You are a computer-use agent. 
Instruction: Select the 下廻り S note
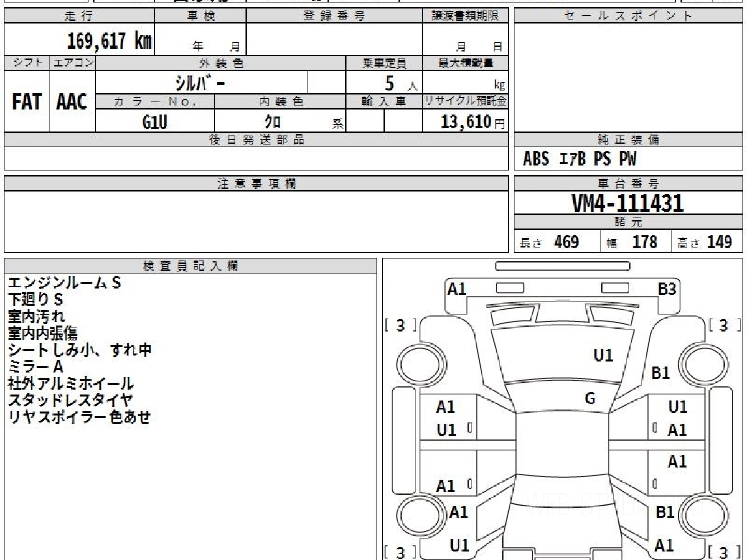tap(36, 300)
